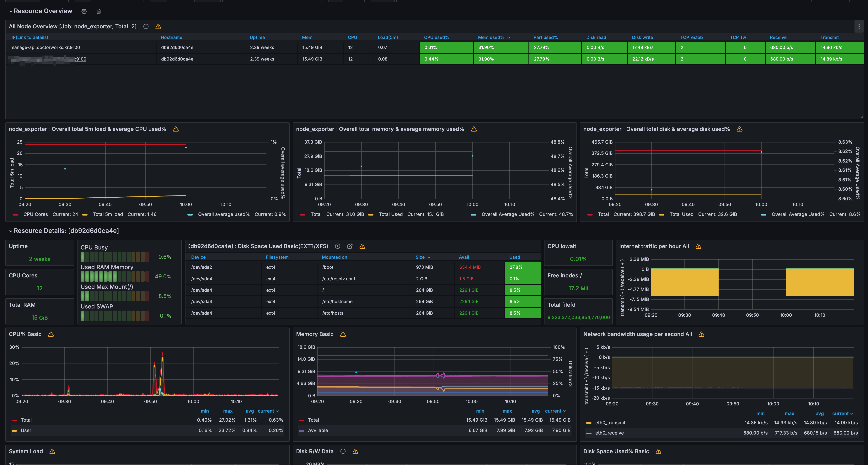Collapse Resource Details db92d6d0ca4e row

pos(10,231)
